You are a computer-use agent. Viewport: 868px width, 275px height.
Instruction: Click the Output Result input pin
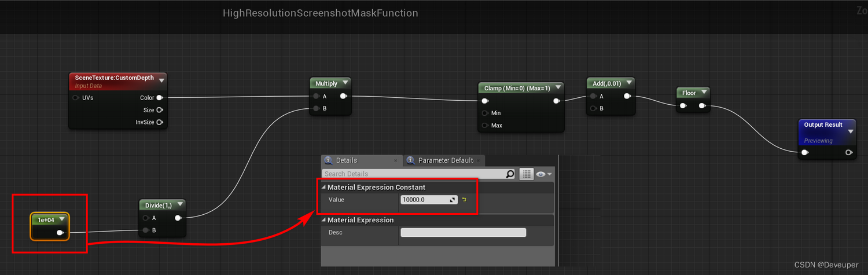805,153
